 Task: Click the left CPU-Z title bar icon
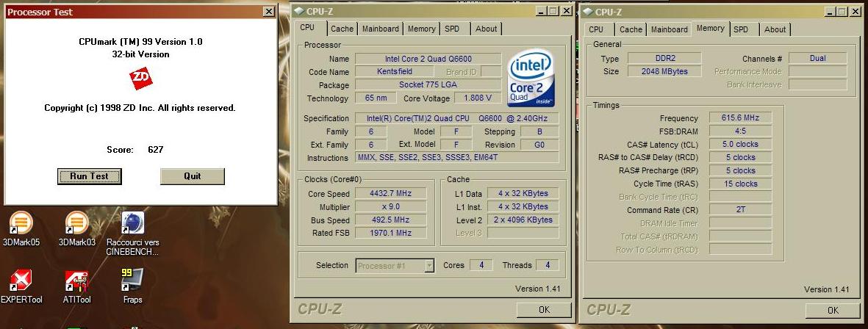299,11
